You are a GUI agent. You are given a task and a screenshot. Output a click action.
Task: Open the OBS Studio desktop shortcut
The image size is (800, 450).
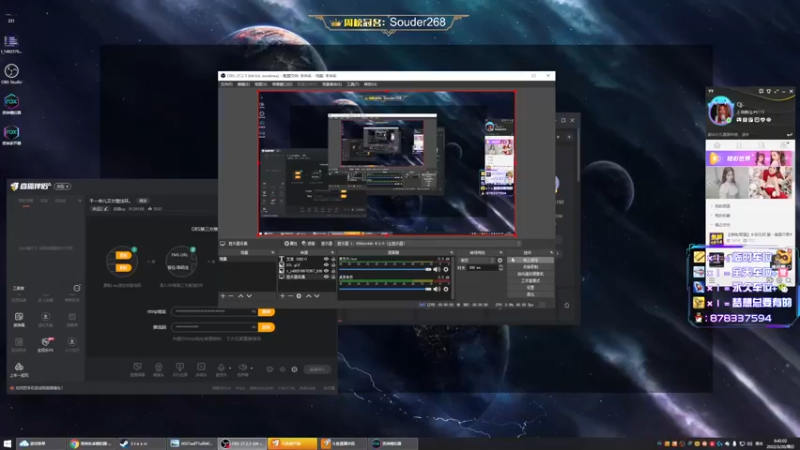11,73
